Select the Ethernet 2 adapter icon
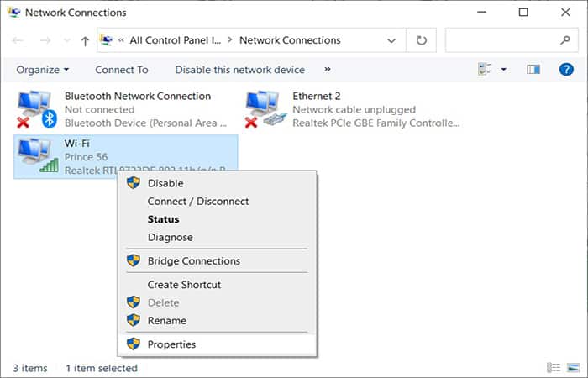Viewport: 588px width, 378px height. 266,109
